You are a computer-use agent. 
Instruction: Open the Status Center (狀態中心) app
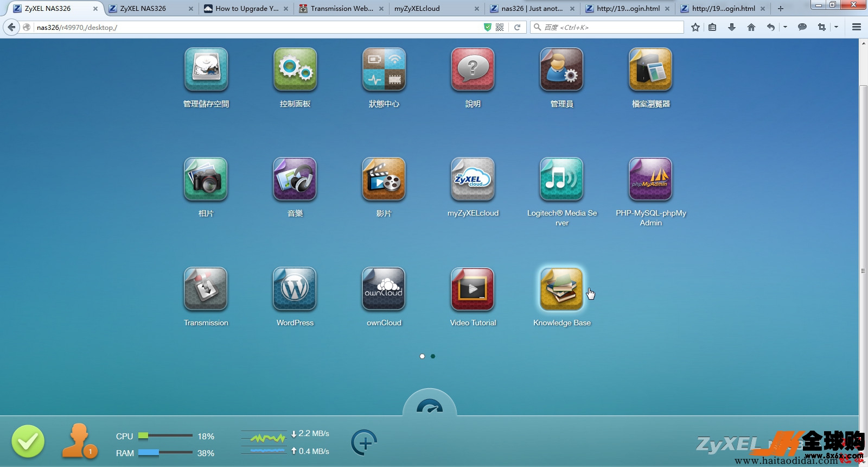[384, 70]
